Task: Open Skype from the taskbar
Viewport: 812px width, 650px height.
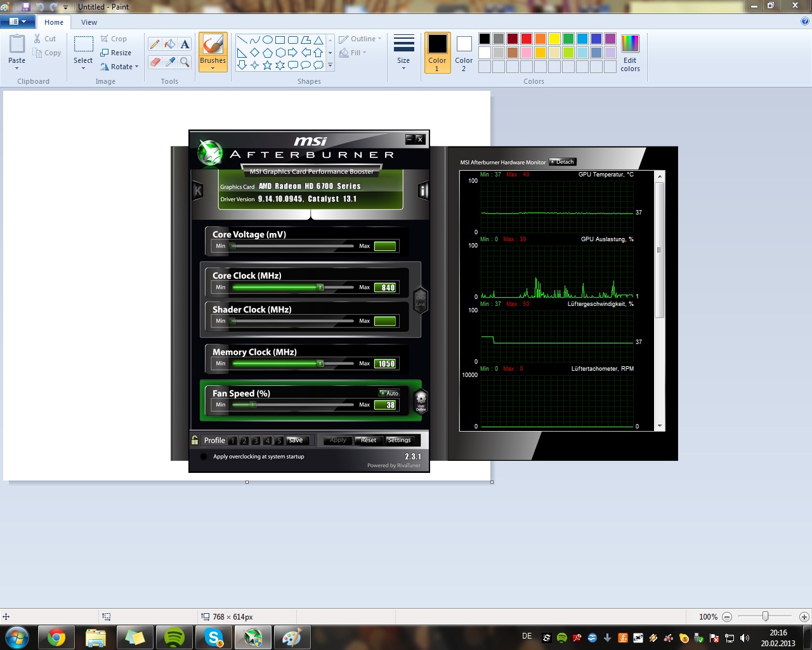Action: (214, 637)
